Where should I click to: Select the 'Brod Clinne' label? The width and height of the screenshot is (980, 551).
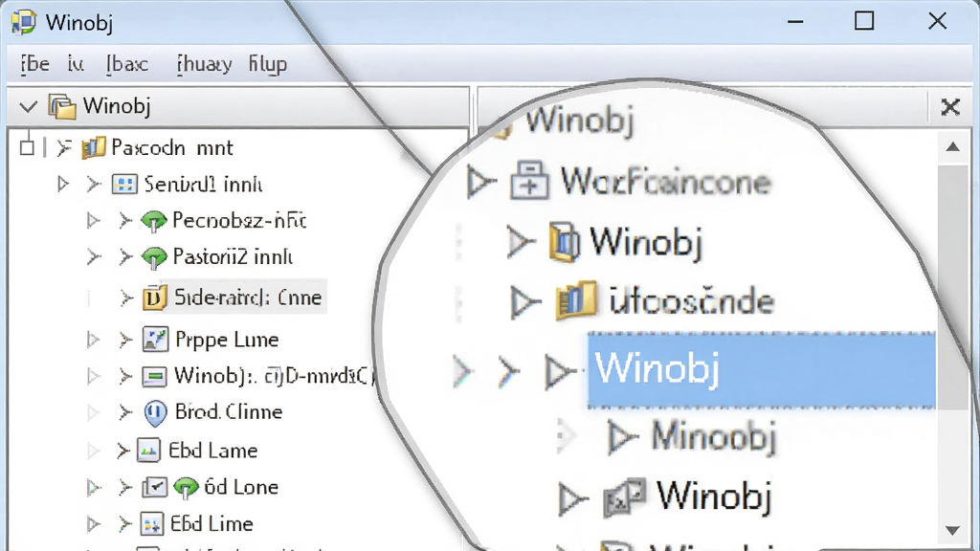tap(229, 412)
